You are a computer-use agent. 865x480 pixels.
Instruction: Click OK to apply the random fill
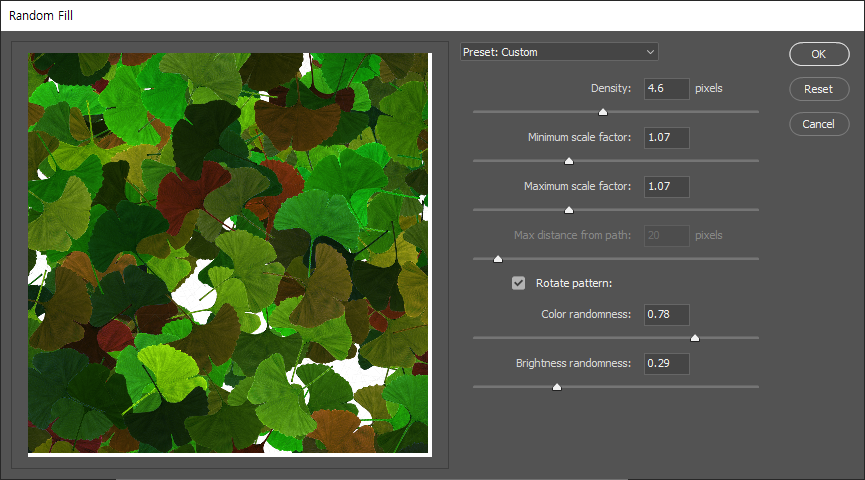pos(819,54)
